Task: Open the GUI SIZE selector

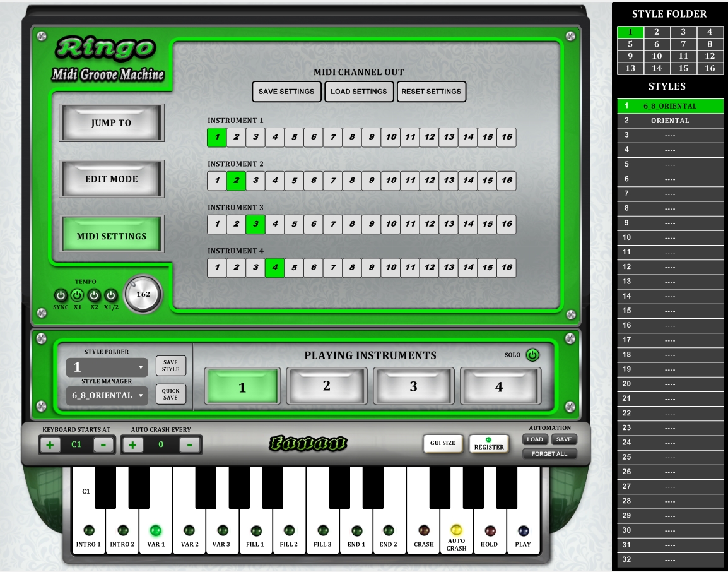Action: click(443, 443)
